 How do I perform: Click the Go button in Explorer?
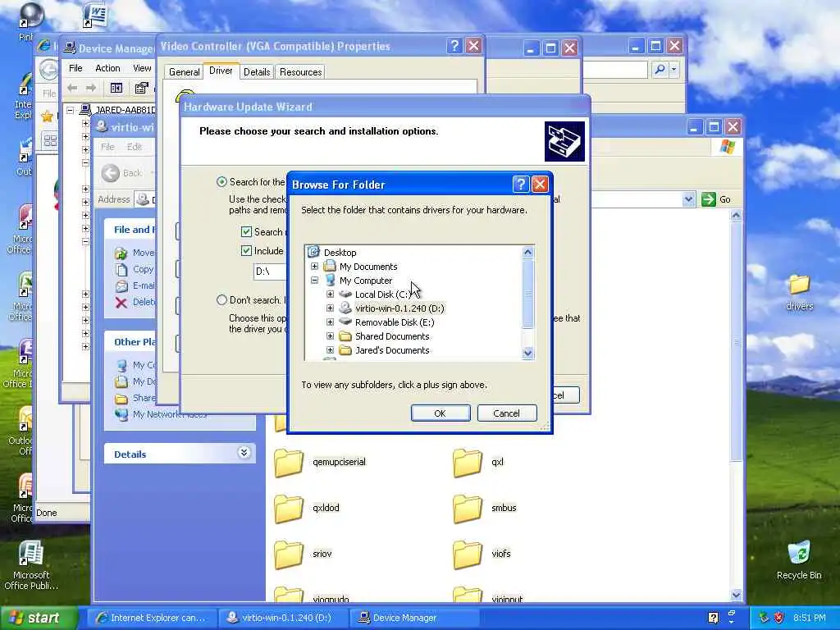click(716, 199)
